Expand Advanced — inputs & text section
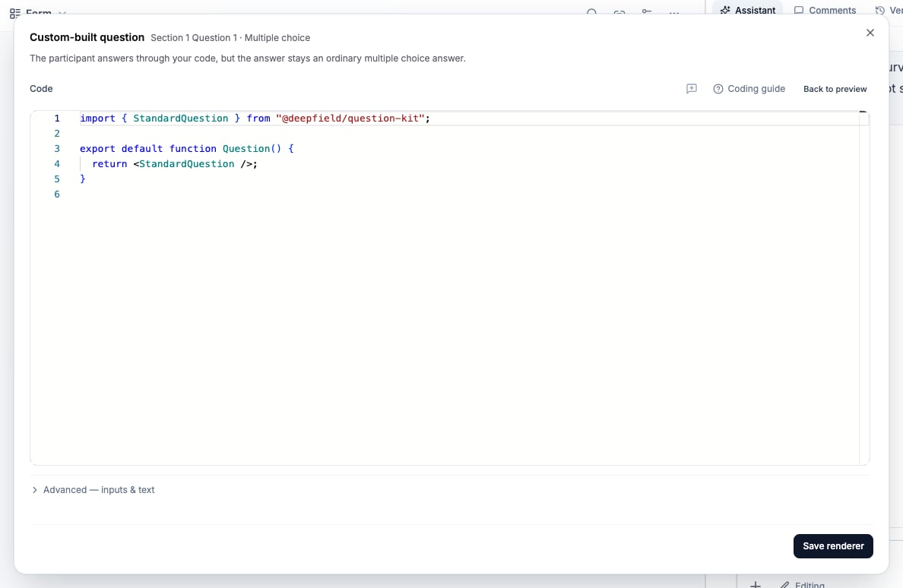Viewport: 903px width, 588px height. (x=93, y=489)
